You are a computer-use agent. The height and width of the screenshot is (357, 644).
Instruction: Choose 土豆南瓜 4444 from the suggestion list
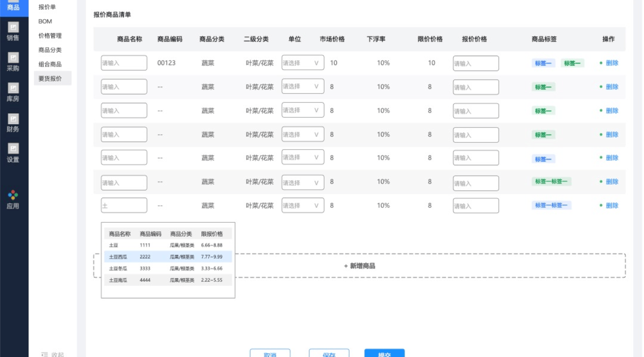[x=168, y=280]
